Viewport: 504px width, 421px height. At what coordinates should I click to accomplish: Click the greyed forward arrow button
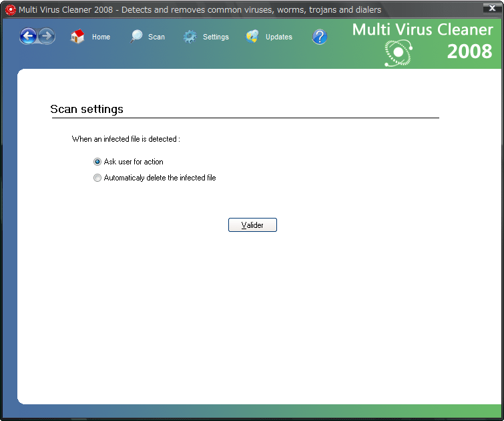(47, 36)
